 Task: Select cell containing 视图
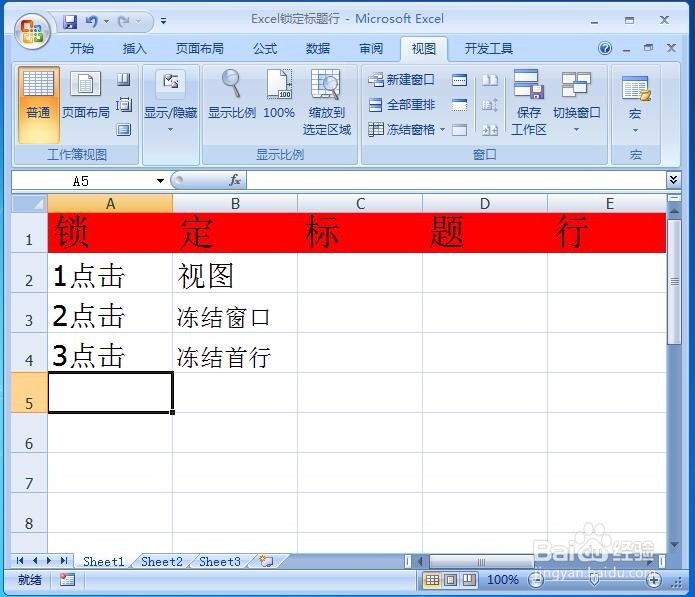point(235,273)
